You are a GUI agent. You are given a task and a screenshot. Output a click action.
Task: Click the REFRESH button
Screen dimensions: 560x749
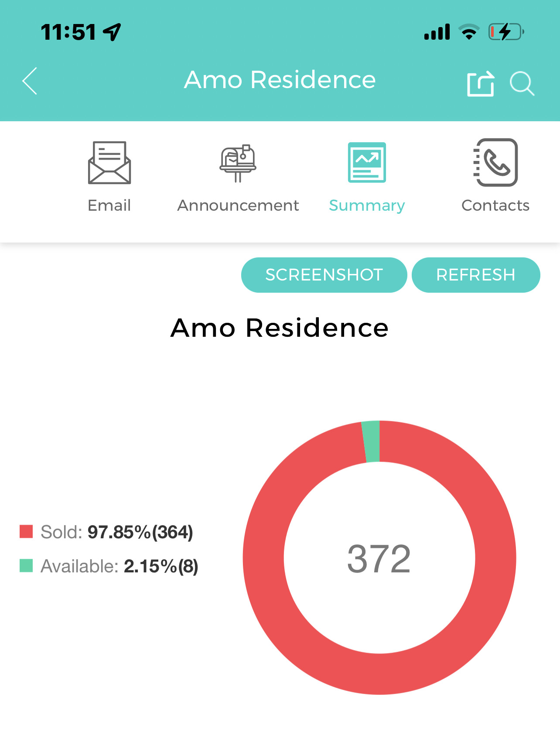pyautogui.click(x=476, y=275)
